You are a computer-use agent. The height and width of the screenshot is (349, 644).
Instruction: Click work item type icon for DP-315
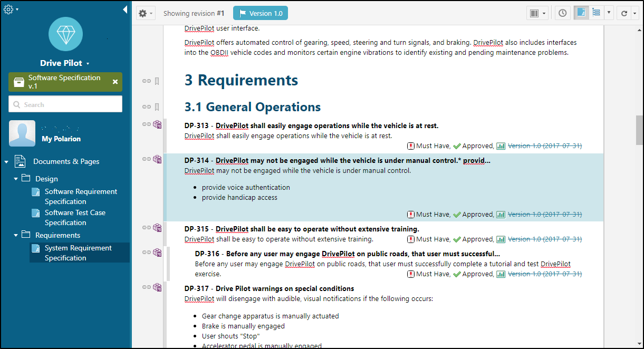coord(157,228)
